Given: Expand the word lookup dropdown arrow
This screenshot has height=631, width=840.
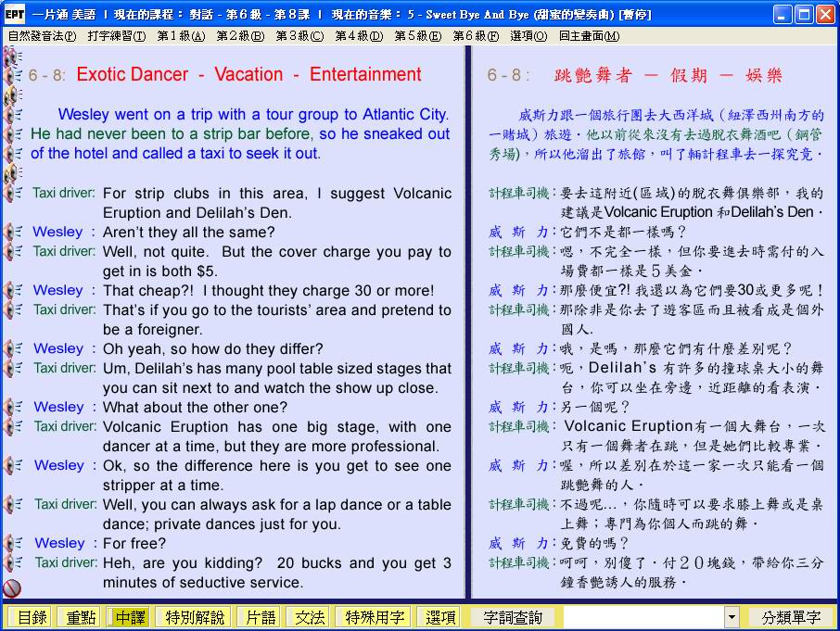Looking at the screenshot, I should [x=732, y=617].
